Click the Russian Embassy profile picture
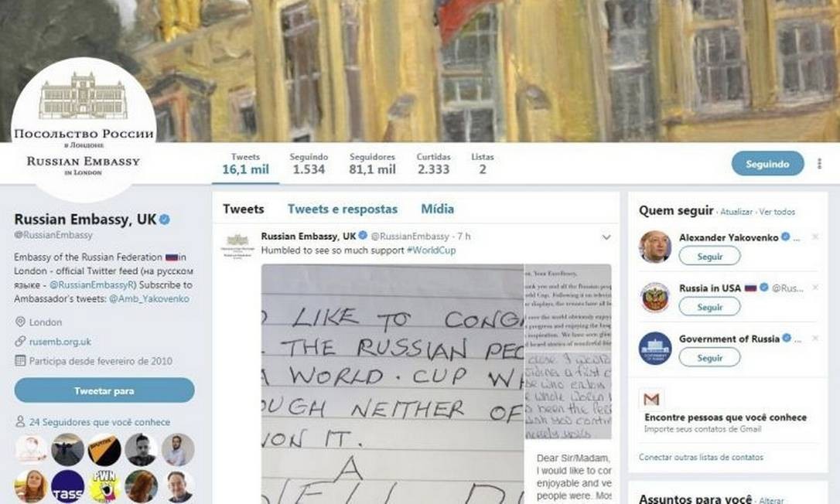Image resolution: width=840 pixels, height=504 pixels. point(84,130)
